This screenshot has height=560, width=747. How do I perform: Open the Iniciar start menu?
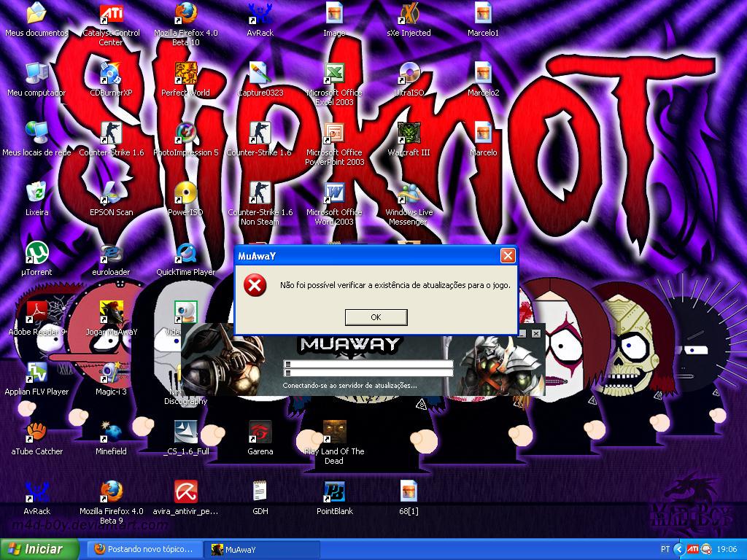39,549
